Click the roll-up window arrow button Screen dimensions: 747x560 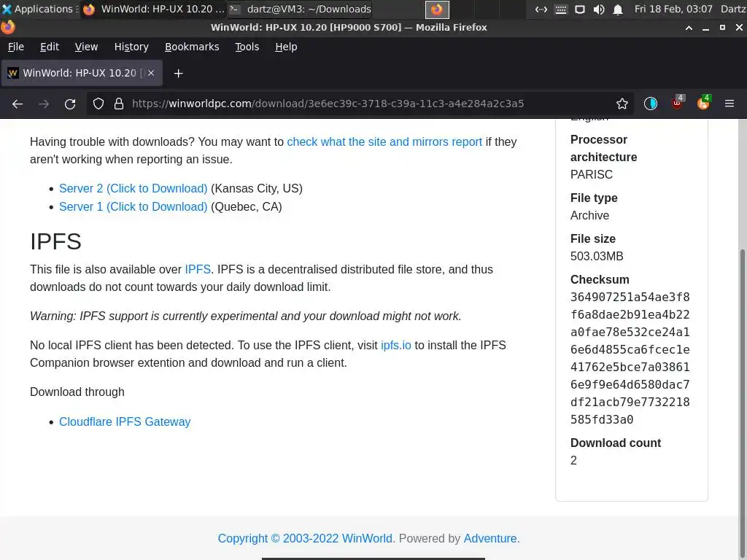689,28
